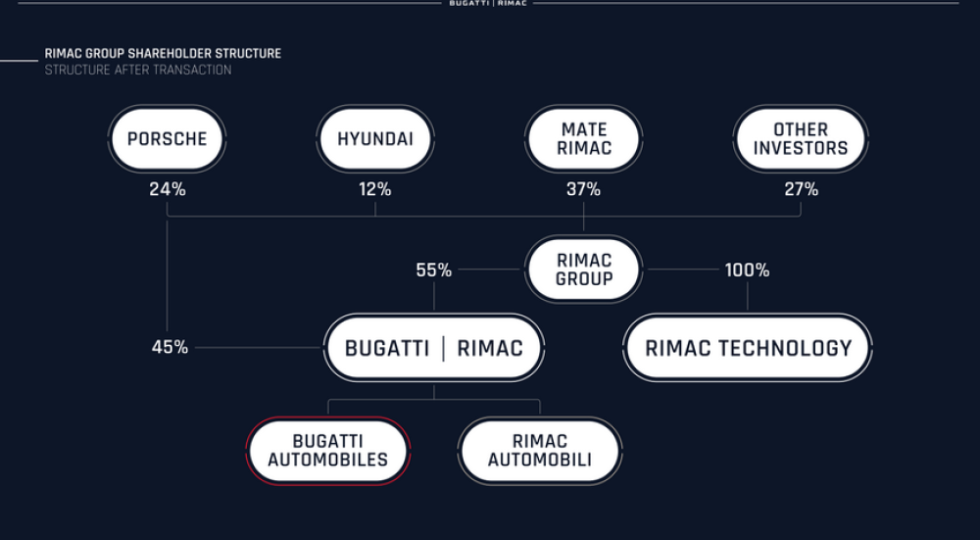This screenshot has height=540, width=980.
Task: Click the 45% Porsche stake label
Action: tap(170, 348)
